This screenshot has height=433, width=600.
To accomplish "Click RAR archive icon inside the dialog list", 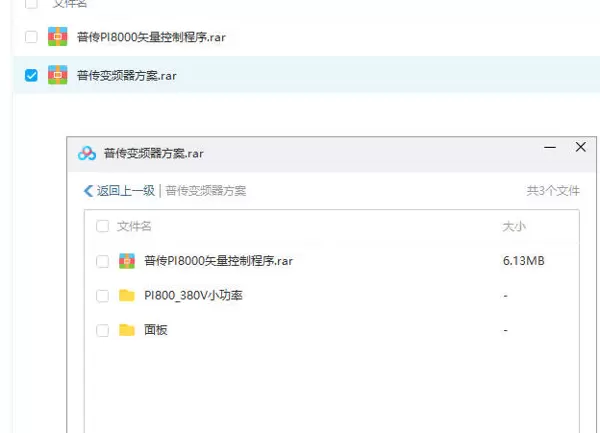I will [127, 261].
